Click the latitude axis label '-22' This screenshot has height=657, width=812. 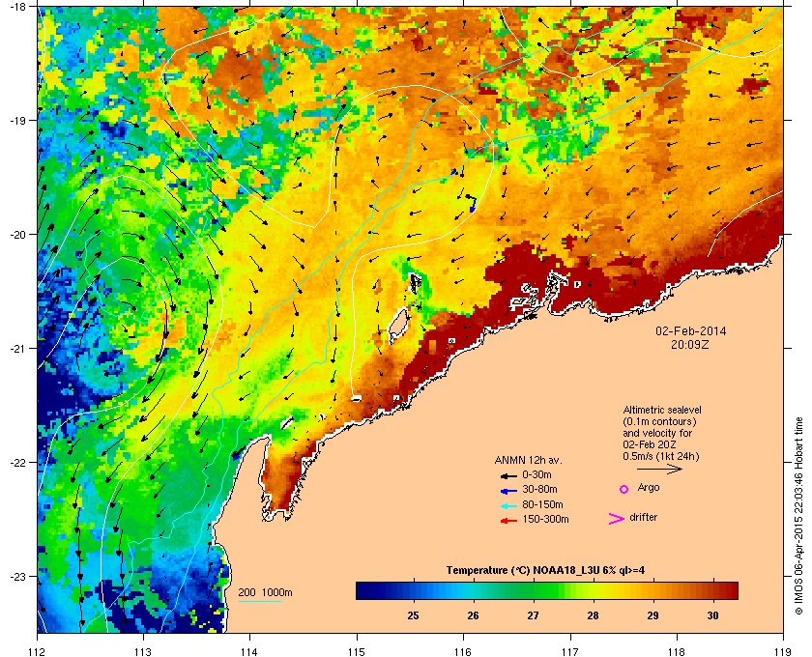[18, 463]
